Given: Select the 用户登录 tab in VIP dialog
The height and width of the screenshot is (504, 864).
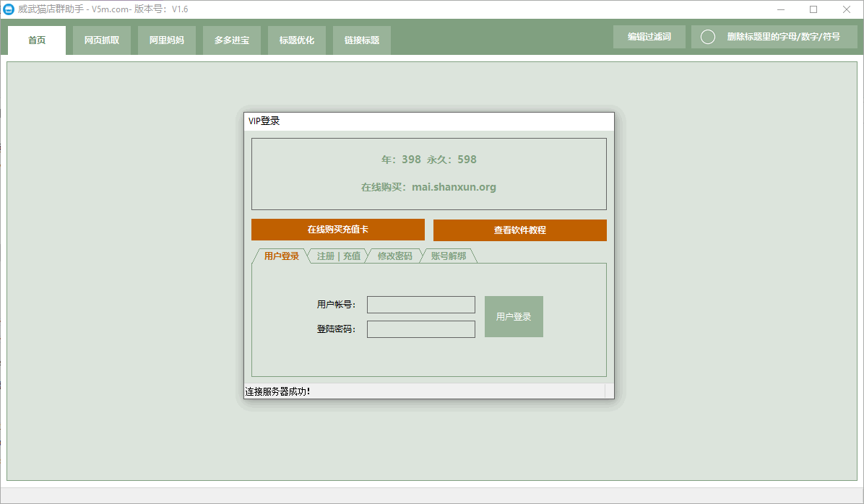Looking at the screenshot, I should coord(282,256).
